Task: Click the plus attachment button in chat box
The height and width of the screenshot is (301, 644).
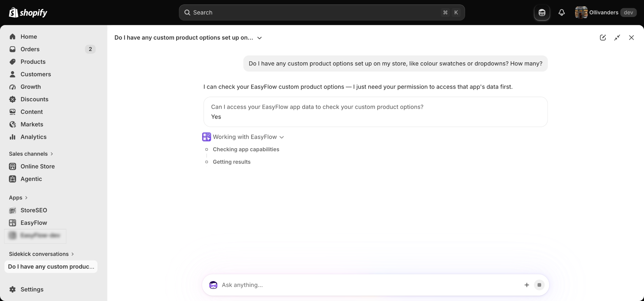Action: coord(527,285)
